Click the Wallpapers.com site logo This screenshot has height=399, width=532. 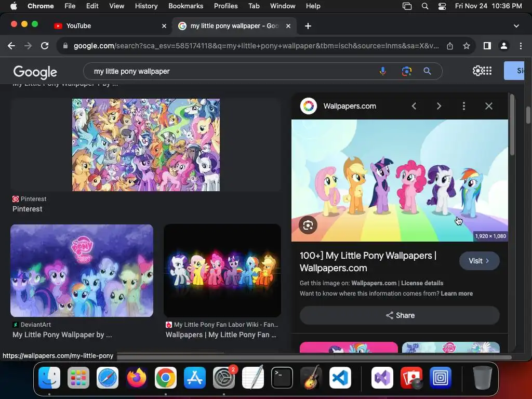pos(309,106)
